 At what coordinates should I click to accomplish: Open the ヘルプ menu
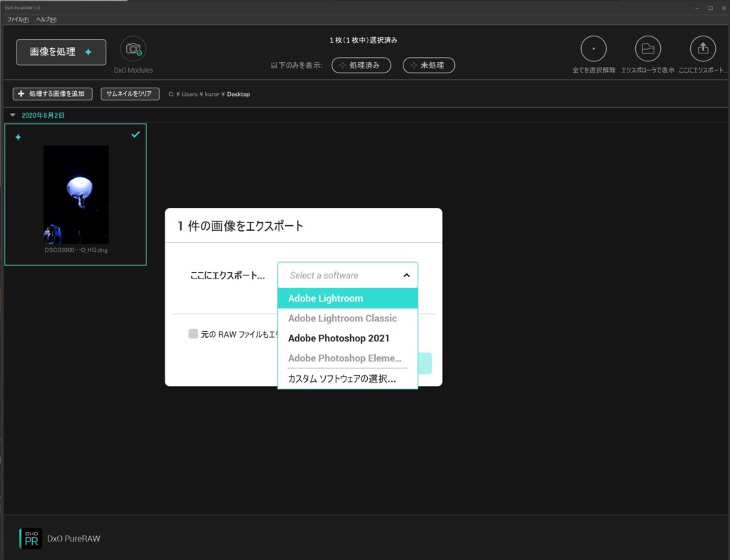[x=46, y=19]
